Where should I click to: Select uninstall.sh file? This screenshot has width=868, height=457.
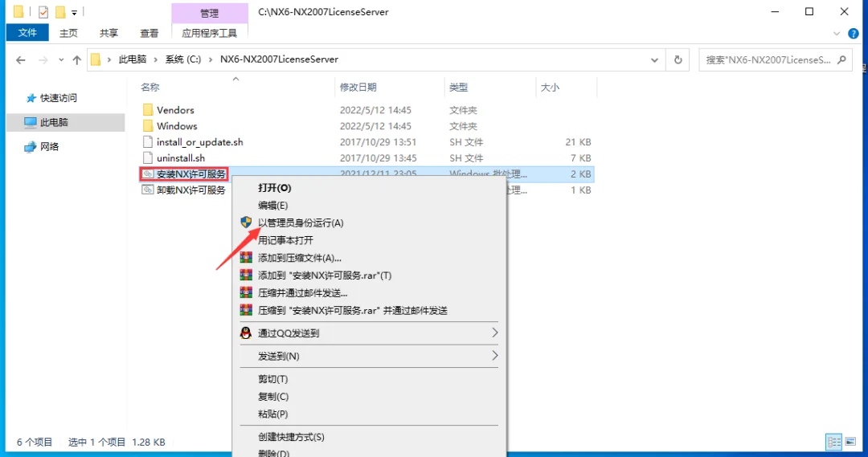[x=181, y=158]
